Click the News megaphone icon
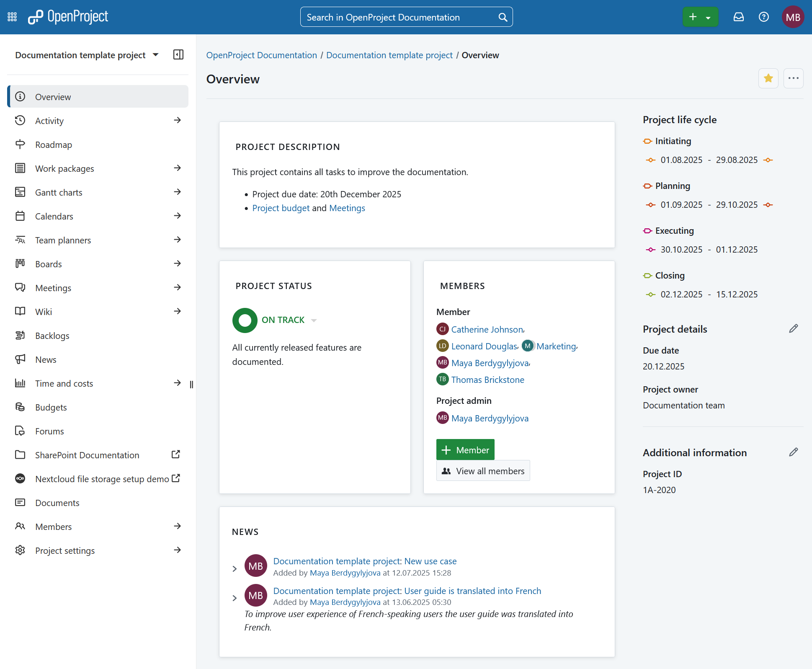The height and width of the screenshot is (669, 812). coord(20,359)
